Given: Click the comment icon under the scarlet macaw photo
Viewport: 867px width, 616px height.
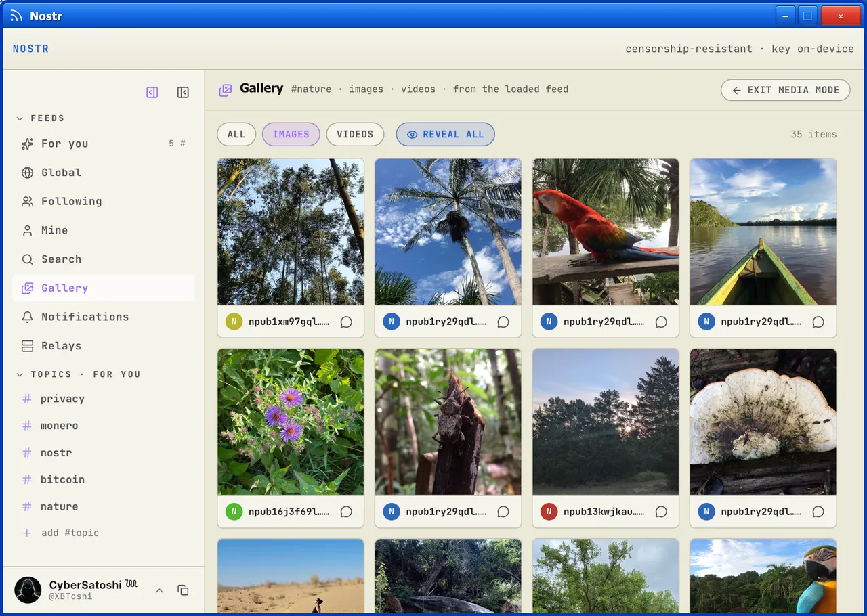Looking at the screenshot, I should pos(661,322).
